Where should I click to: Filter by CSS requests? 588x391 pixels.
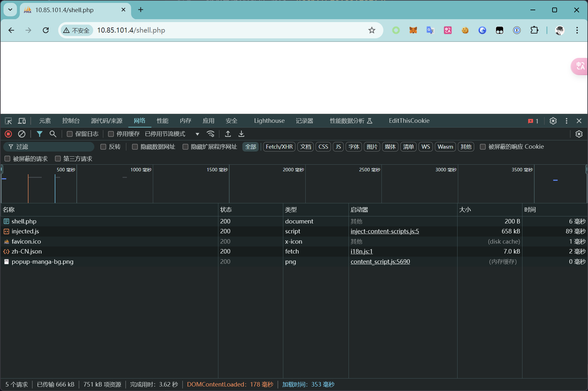[x=323, y=147]
